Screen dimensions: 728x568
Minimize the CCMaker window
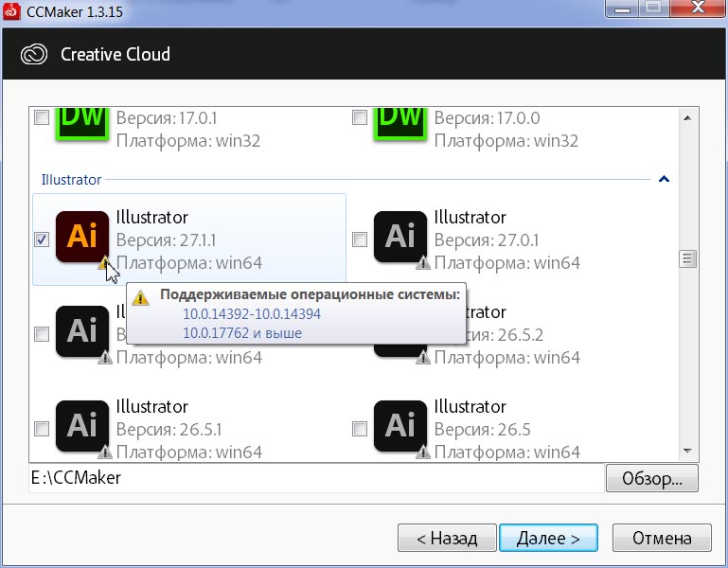[623, 9]
